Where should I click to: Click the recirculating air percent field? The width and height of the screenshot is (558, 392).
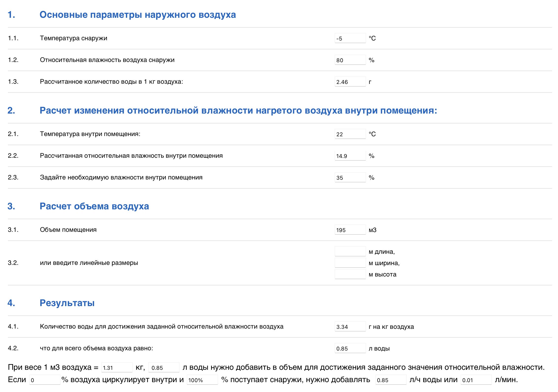(x=45, y=380)
